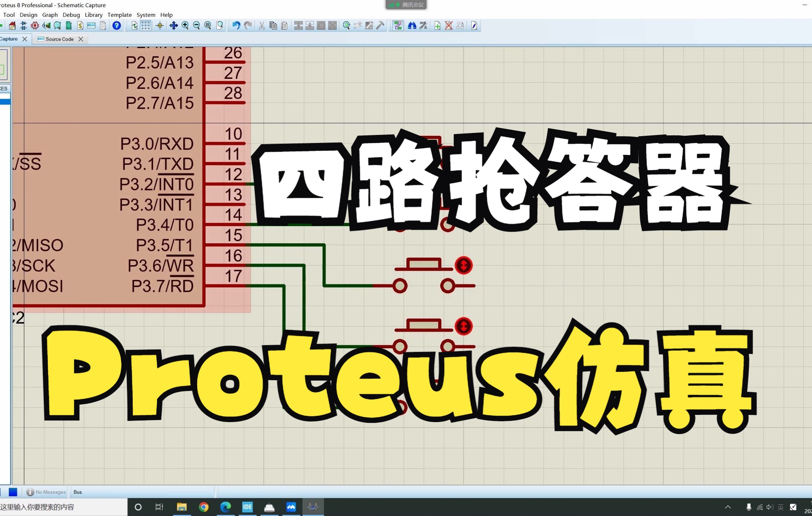This screenshot has width=812, height=516.
Task: Click the Redo arrow icon
Action: point(248,26)
